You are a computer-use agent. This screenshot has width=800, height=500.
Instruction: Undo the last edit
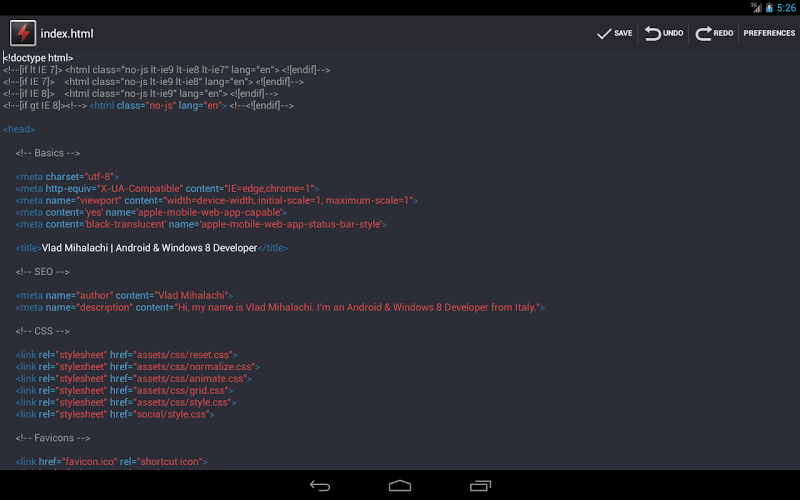click(x=663, y=33)
